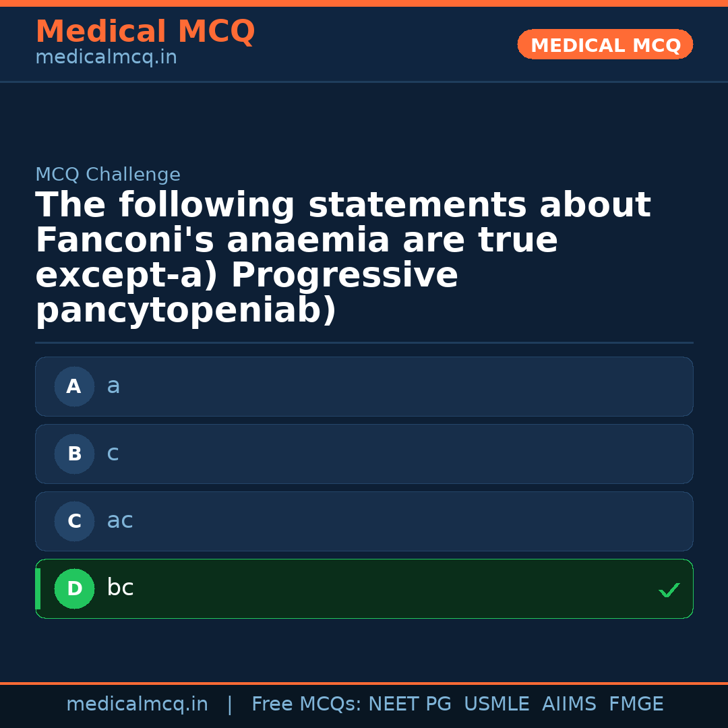Click 'Free MCQs:' text in the footer

pyautogui.click(x=307, y=704)
